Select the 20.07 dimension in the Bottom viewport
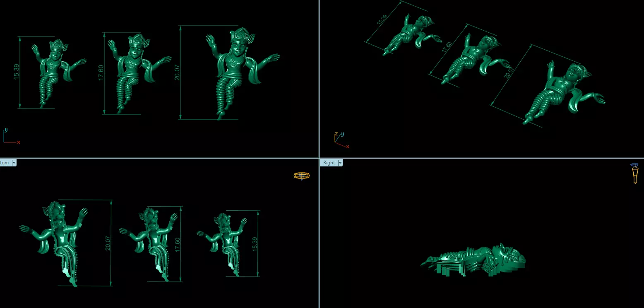 108,243
